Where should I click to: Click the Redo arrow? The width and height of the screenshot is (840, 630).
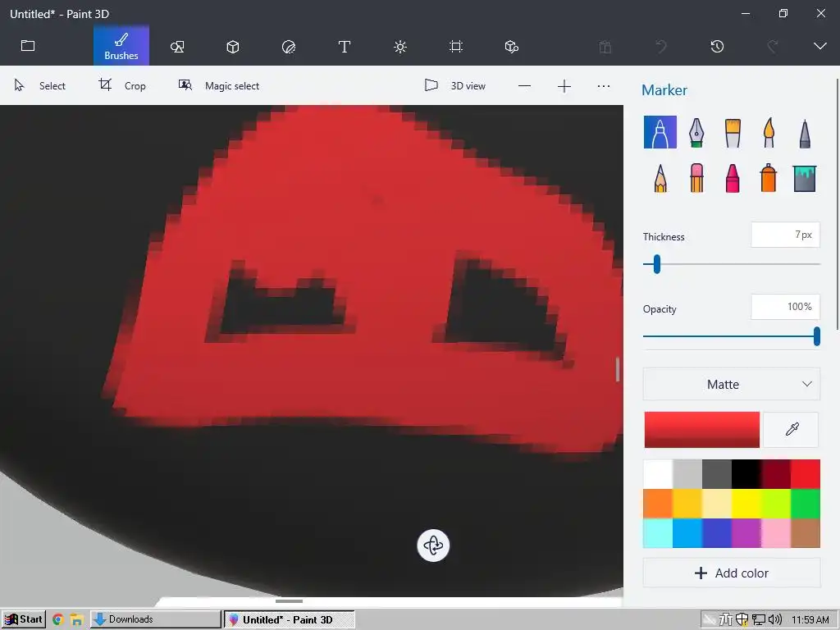pyautogui.click(x=773, y=47)
